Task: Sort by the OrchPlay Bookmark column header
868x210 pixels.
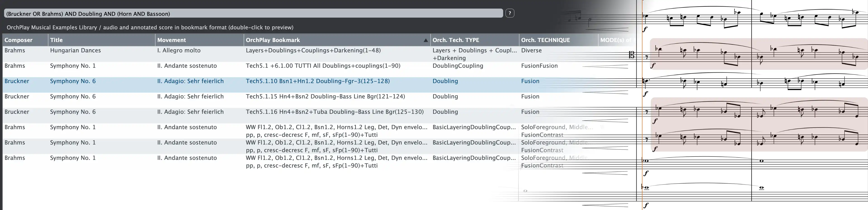Action: pyautogui.click(x=337, y=40)
